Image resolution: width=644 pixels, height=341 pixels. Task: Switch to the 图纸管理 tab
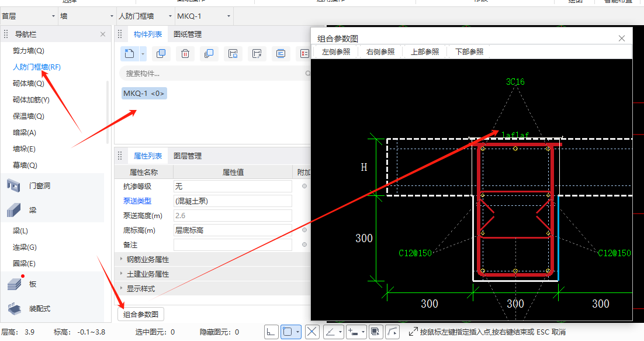[x=187, y=35]
